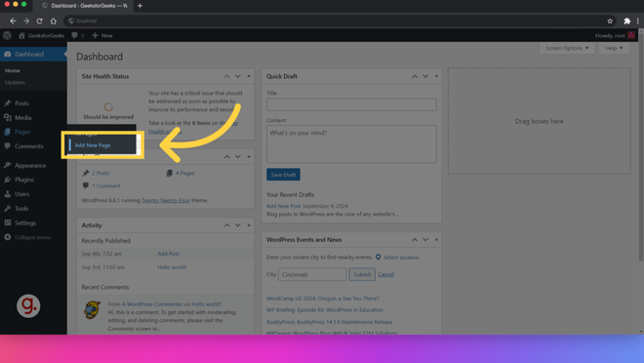This screenshot has width=644, height=363.
Task: Click the browser home icon
Action: point(54,20)
